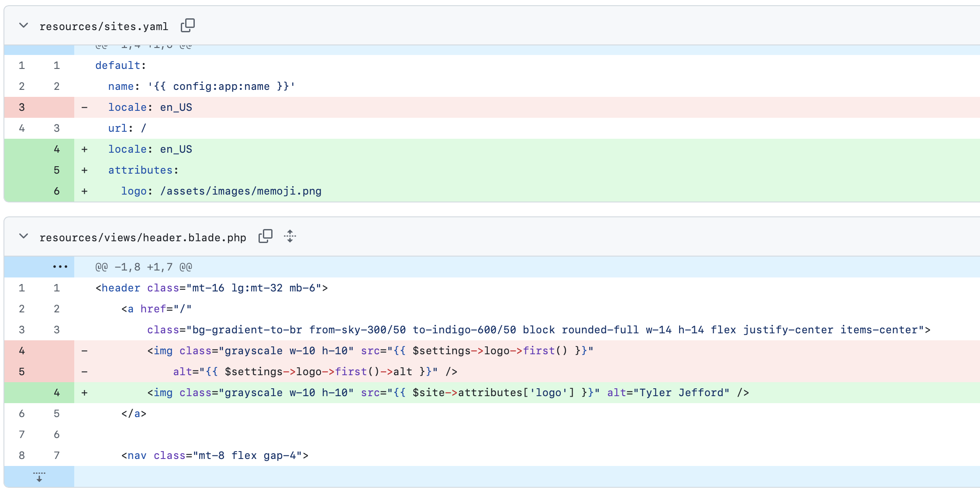This screenshot has height=493, width=980.
Task: Copy the header.blade.php file path
Action: 266,236
